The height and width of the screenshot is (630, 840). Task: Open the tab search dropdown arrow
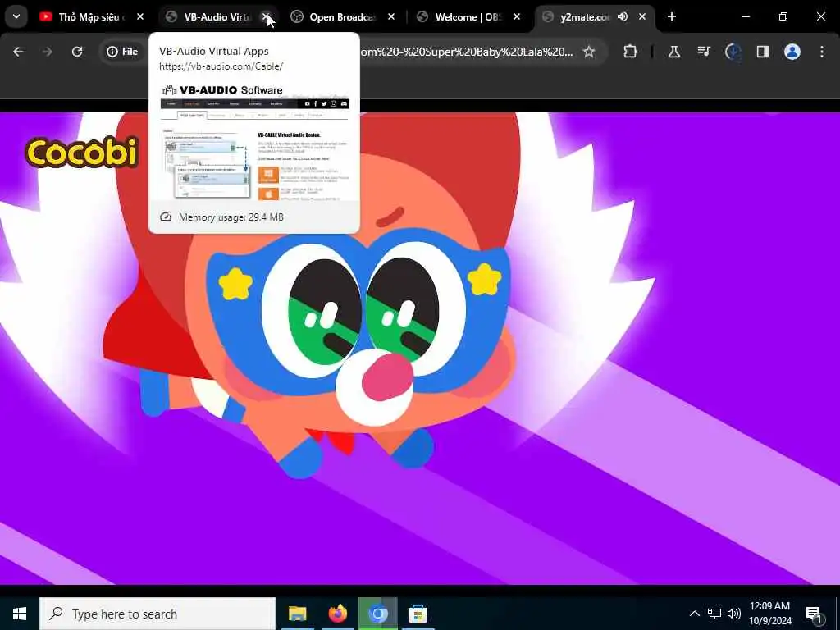[x=16, y=16]
